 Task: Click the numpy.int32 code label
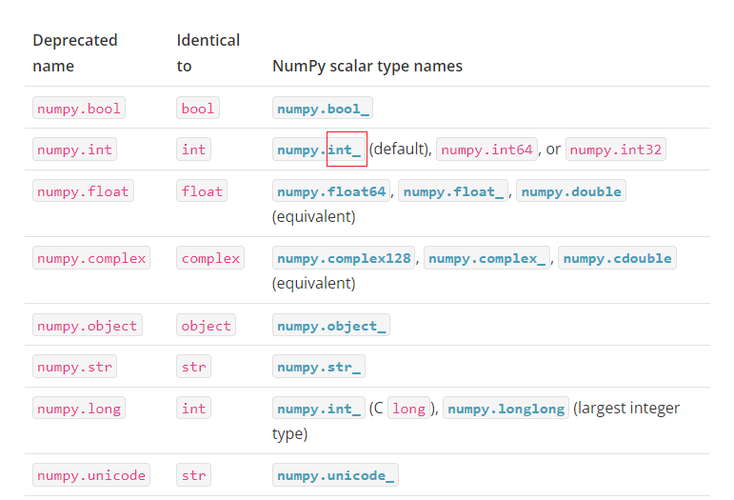coord(616,150)
